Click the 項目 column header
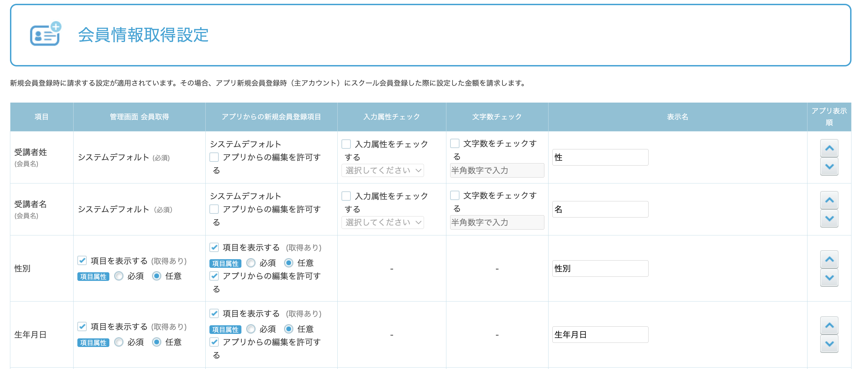The height and width of the screenshot is (369, 868). 42,117
